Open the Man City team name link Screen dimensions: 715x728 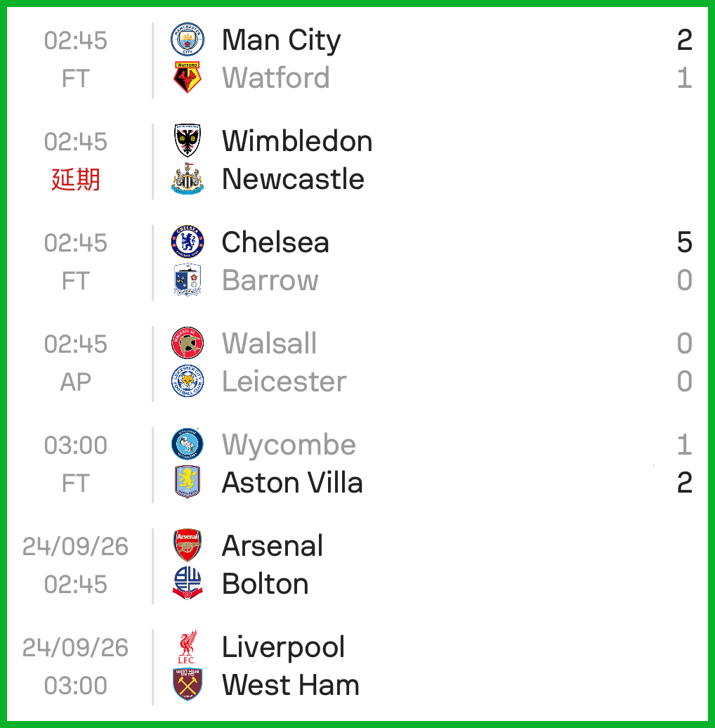(281, 40)
